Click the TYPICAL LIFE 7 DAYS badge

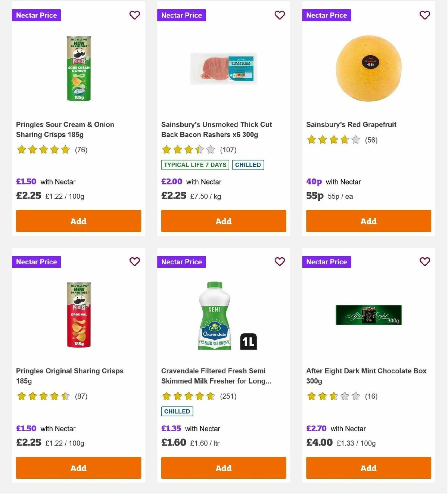pos(195,165)
